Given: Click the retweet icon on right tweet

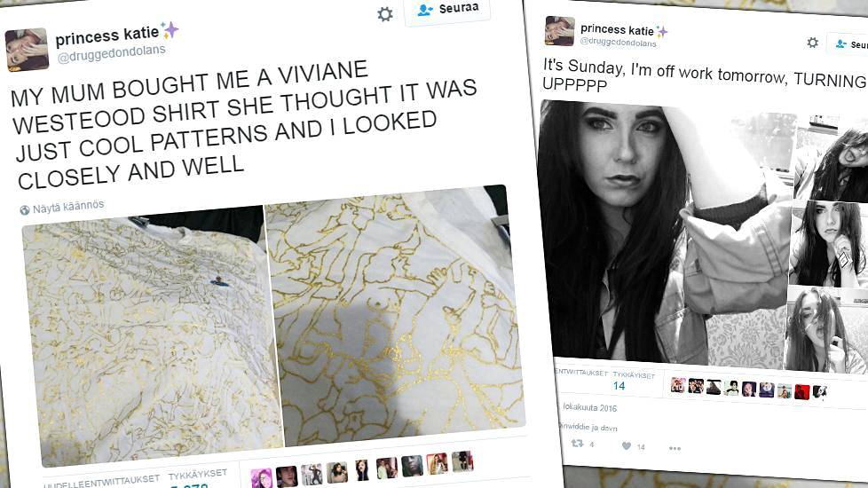Looking at the screenshot, I should [x=577, y=443].
